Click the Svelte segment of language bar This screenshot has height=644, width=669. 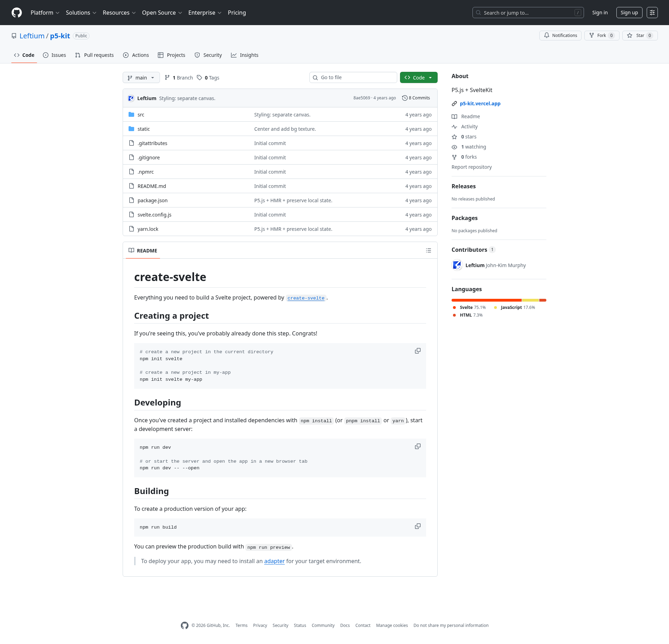click(486, 300)
